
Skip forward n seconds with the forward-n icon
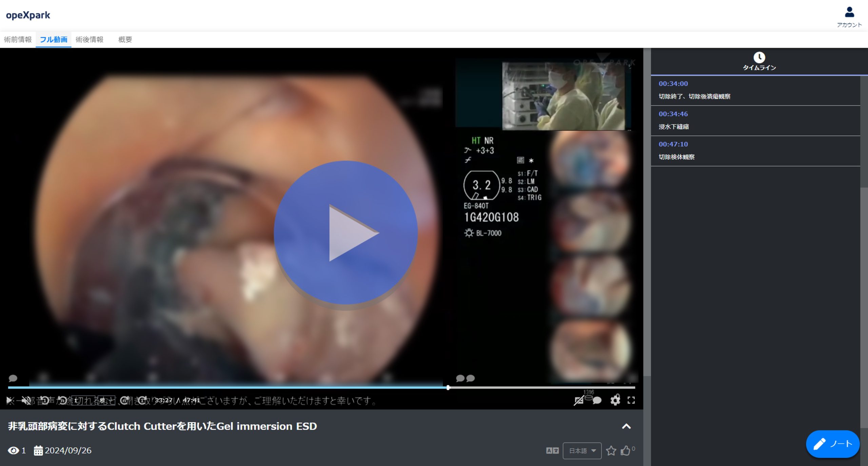[x=124, y=401]
